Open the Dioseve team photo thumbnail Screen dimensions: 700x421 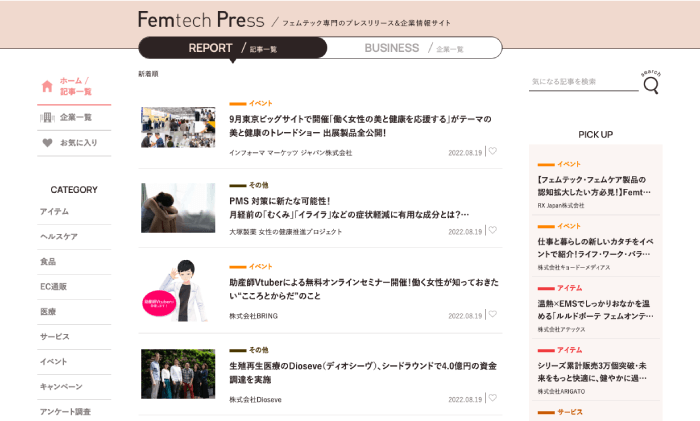178,374
